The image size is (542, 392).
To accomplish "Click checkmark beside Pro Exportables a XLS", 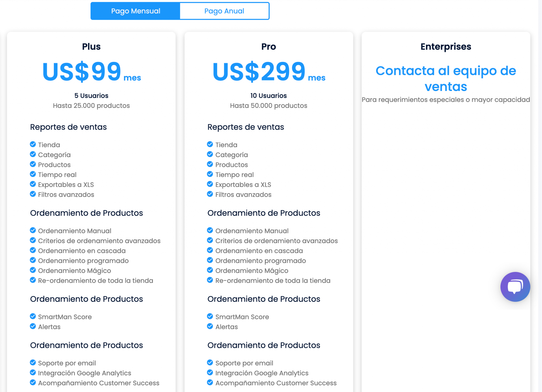I will (210, 184).
